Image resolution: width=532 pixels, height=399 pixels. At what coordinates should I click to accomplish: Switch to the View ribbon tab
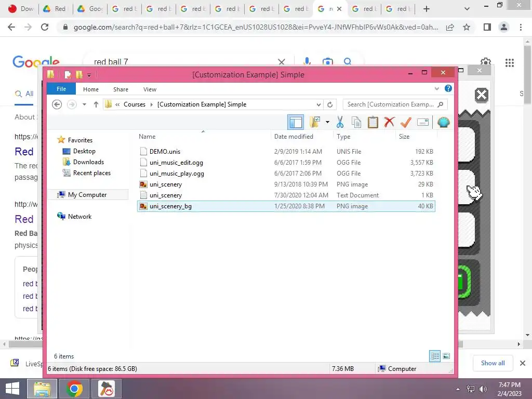(150, 89)
